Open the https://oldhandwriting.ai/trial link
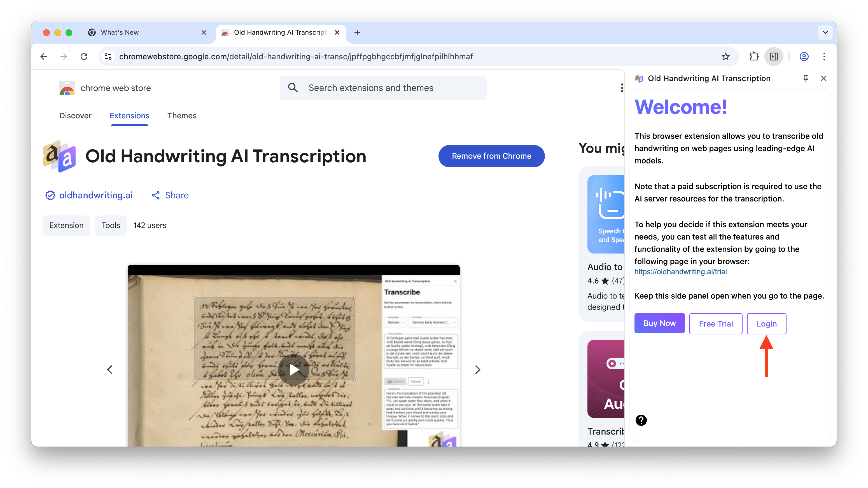868x488 pixels. click(x=680, y=271)
